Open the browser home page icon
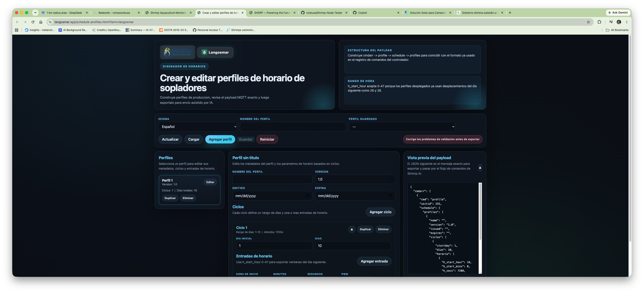The image size is (644, 293). click(41, 22)
